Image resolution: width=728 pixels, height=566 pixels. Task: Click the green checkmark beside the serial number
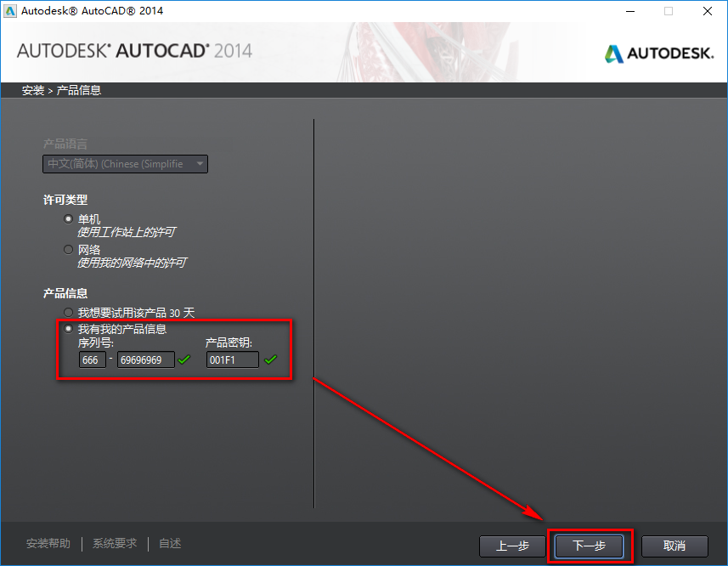point(183,359)
